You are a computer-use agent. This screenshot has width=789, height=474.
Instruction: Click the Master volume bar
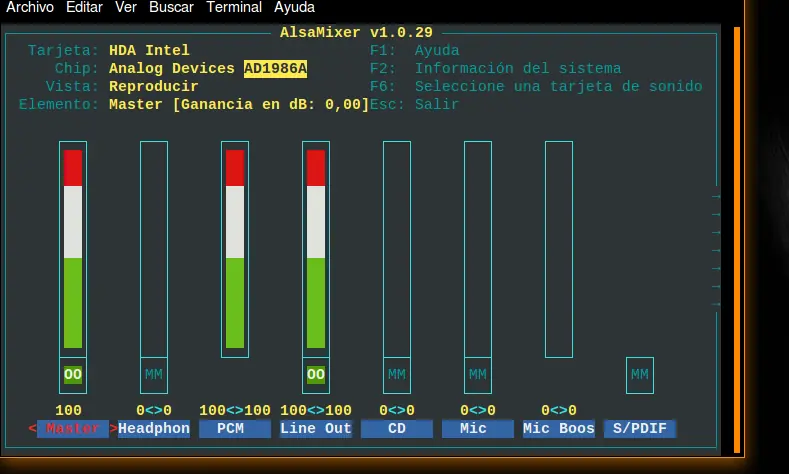(73, 249)
